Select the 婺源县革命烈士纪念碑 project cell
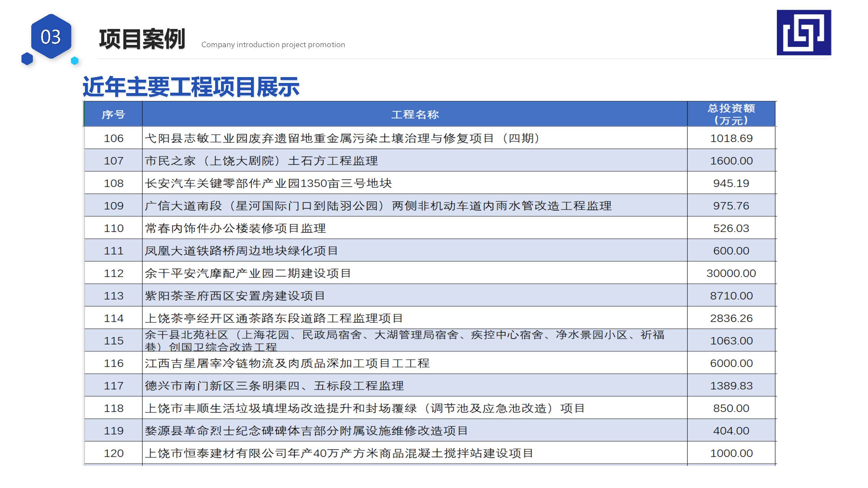 click(415, 430)
